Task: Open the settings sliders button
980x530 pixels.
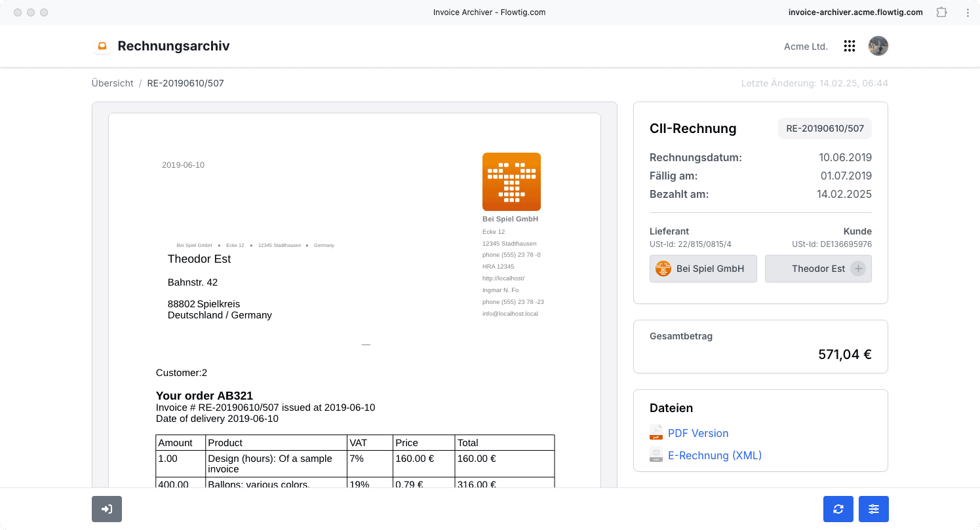Action: pos(874,509)
